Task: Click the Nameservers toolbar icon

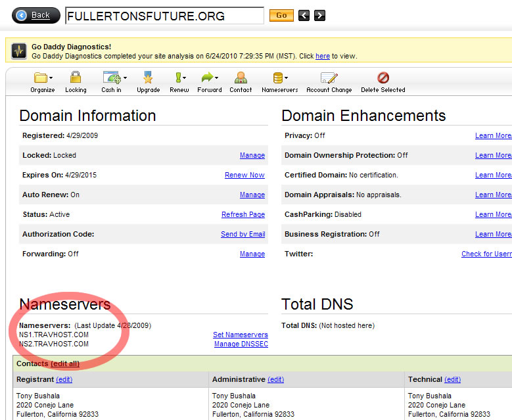Action: click(277, 78)
